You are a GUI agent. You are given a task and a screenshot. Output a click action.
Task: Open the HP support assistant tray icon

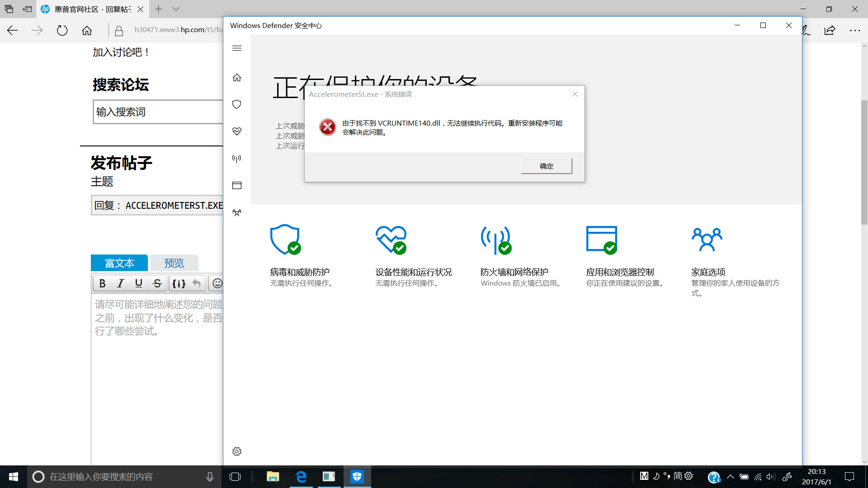pyautogui.click(x=714, y=477)
